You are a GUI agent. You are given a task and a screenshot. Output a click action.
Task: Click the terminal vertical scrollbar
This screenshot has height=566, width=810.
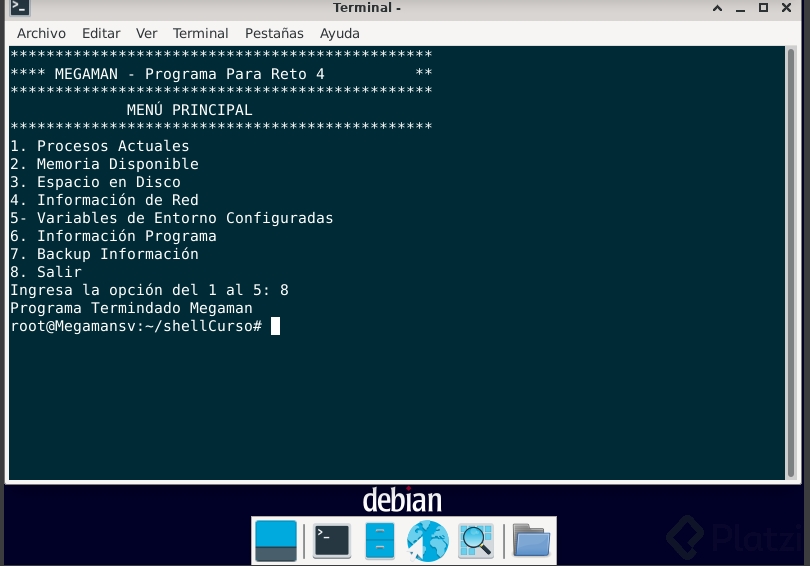[x=790, y=263]
